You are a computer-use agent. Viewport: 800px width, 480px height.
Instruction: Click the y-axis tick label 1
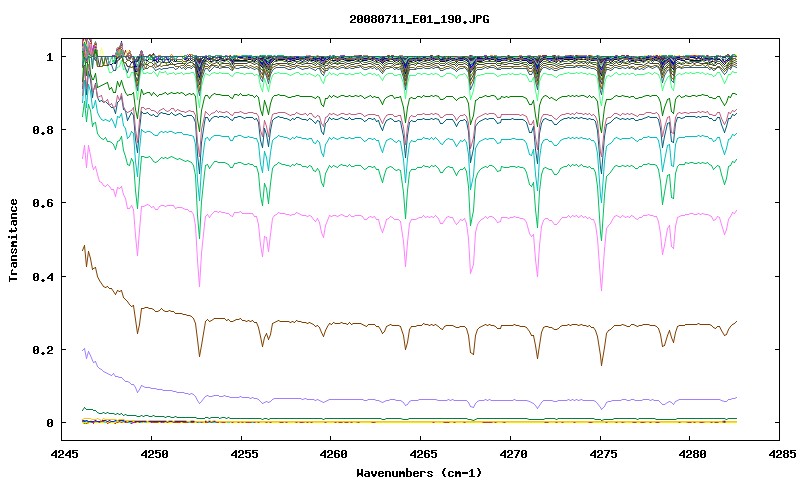49,57
